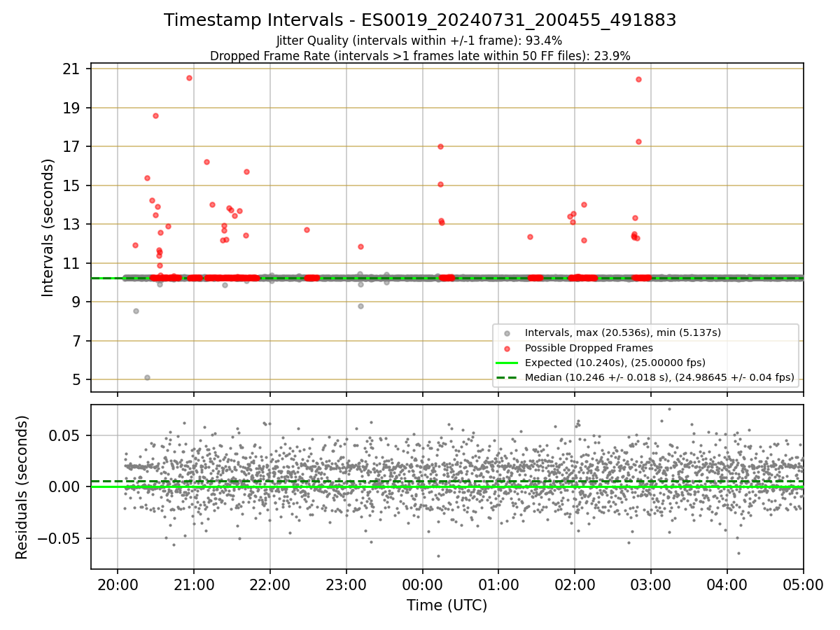Image resolution: width=840 pixels, height=630 pixels.
Task: Click the solid green line sample in legend
Action: point(507,363)
